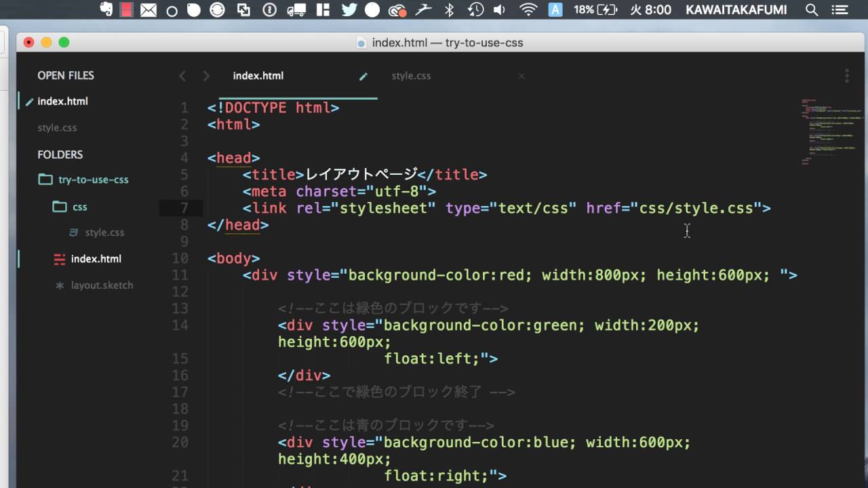Open layout.sketch in sidebar
Viewport: 868px width, 488px height.
(x=102, y=285)
